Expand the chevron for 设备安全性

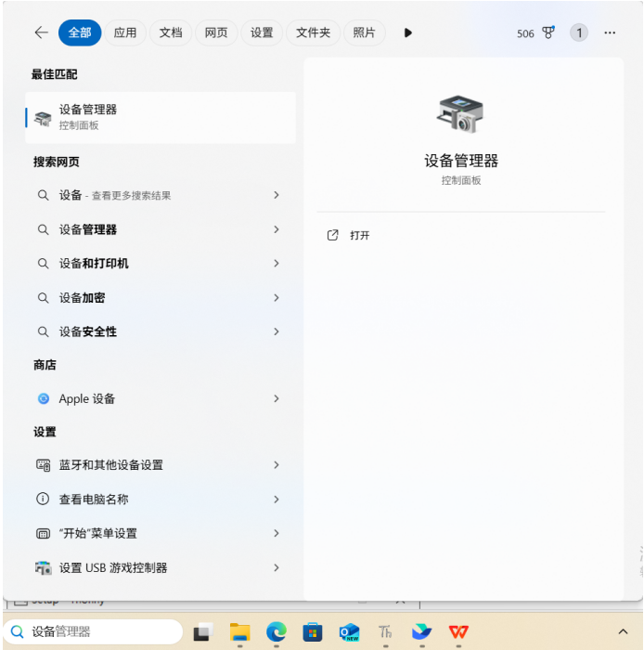coord(277,331)
